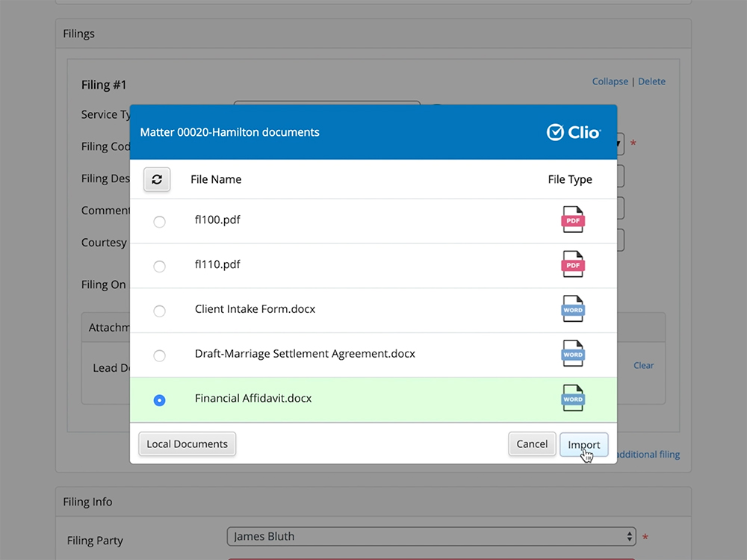Image resolution: width=747 pixels, height=560 pixels.
Task: Click the Clio logo in the dialog header
Action: (x=574, y=132)
